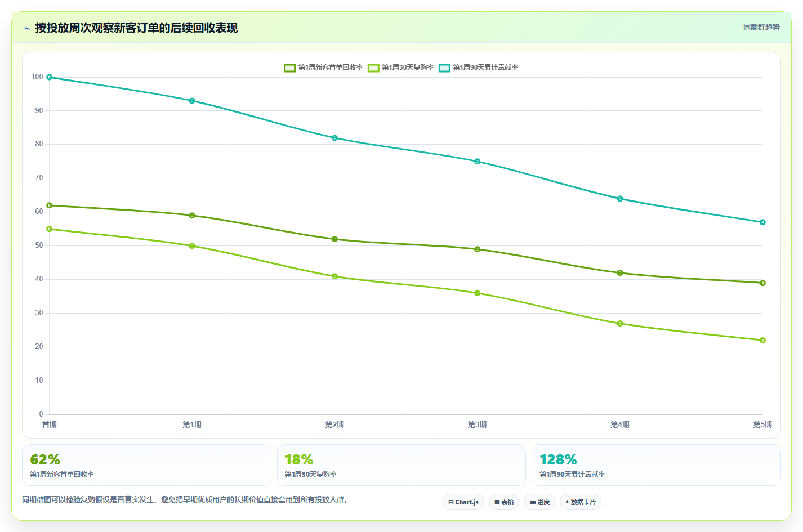This screenshot has width=803, height=532.
Task: Select the dark green point at 第2期
Action: (334, 239)
